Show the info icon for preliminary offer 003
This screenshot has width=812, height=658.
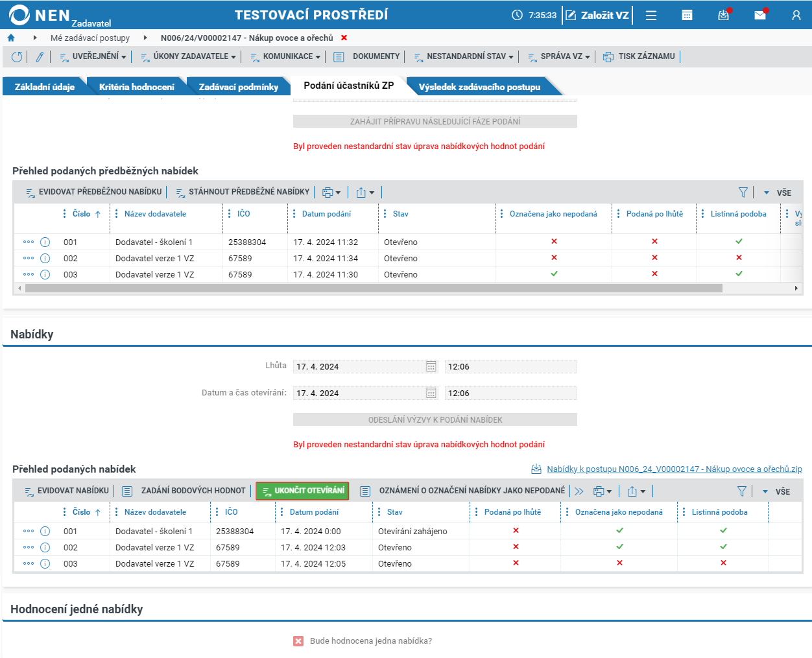click(x=45, y=275)
